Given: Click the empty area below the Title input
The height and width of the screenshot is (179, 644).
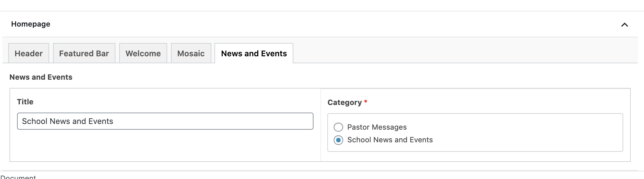Looking at the screenshot, I should [165, 145].
